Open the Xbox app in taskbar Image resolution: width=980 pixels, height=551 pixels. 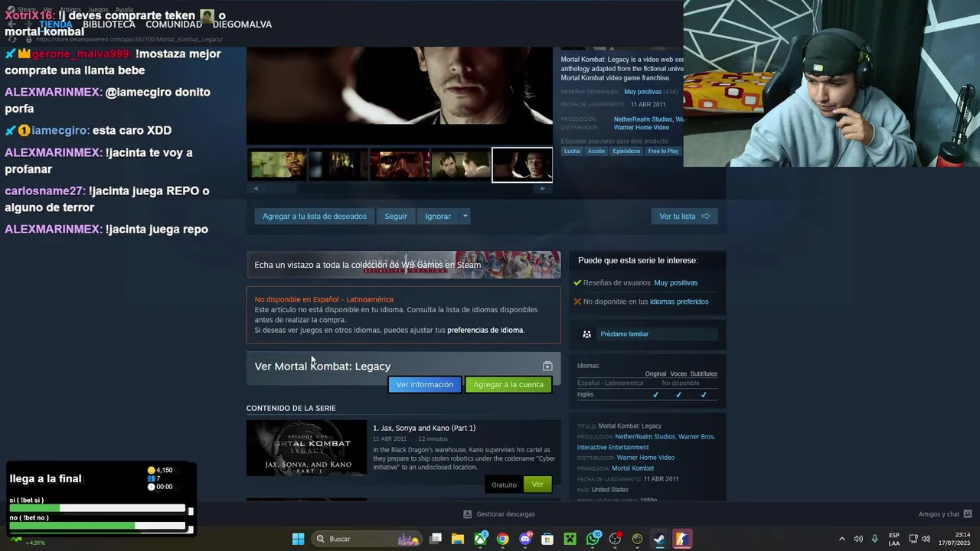(480, 539)
